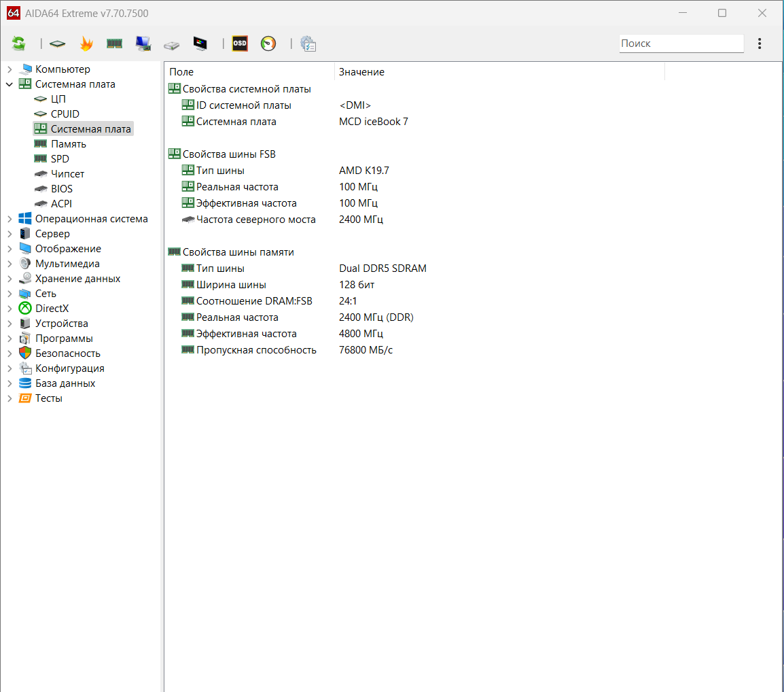Open the disk benchmark drive icon
The width and height of the screenshot is (784, 692).
(x=172, y=45)
